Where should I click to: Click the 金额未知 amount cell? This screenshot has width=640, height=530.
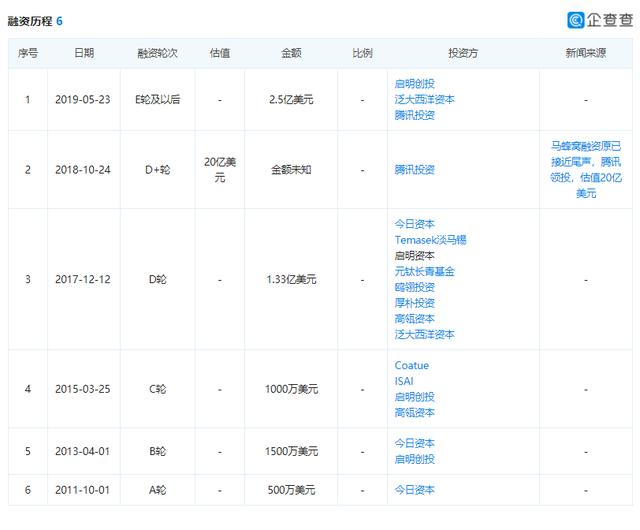[x=291, y=169]
